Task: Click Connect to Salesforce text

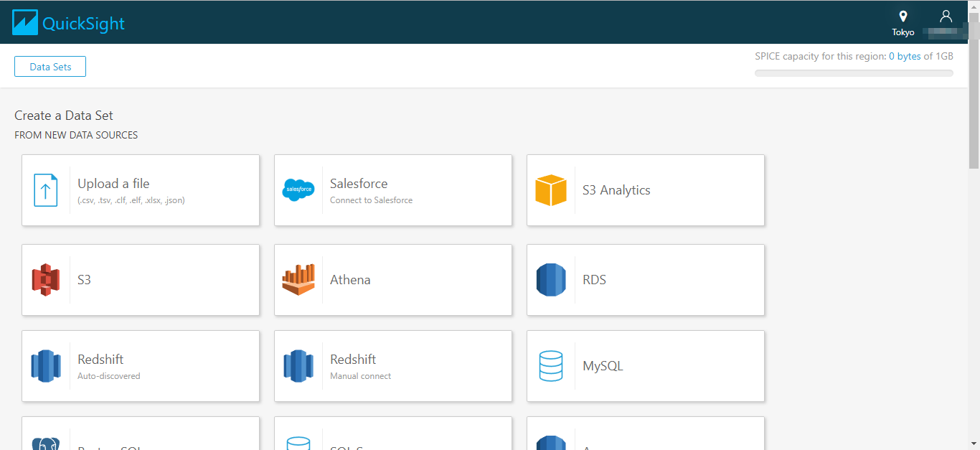Action: coord(371,200)
